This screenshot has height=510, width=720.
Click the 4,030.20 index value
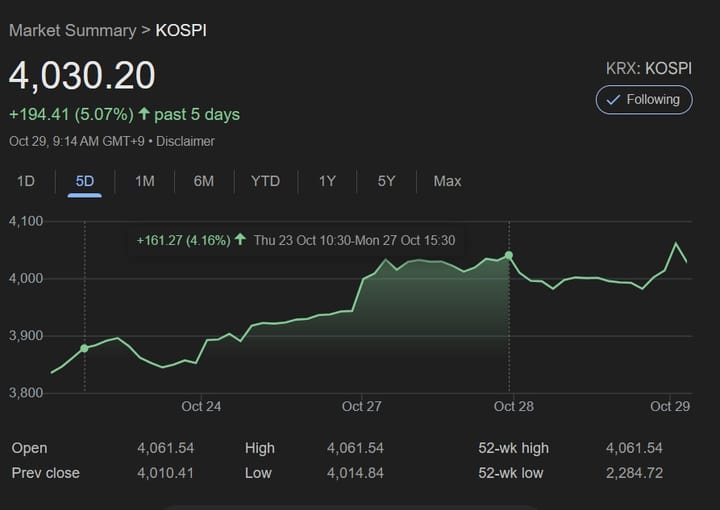[x=82, y=75]
